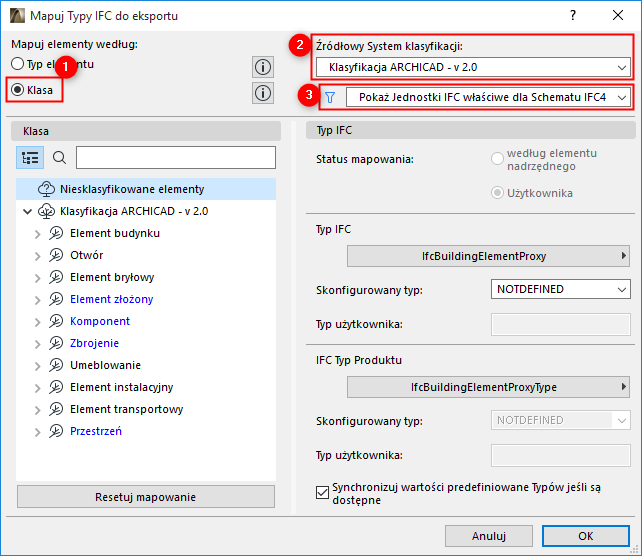Click the blue filter funnel icon
642x556 pixels.
coord(330,97)
